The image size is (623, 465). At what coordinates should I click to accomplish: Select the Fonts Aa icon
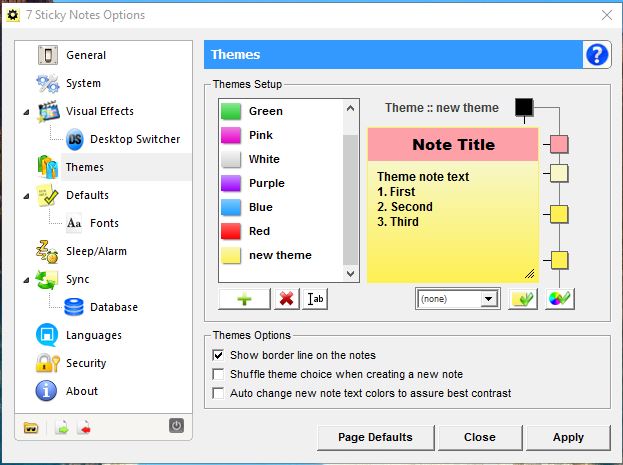pyautogui.click(x=74, y=223)
